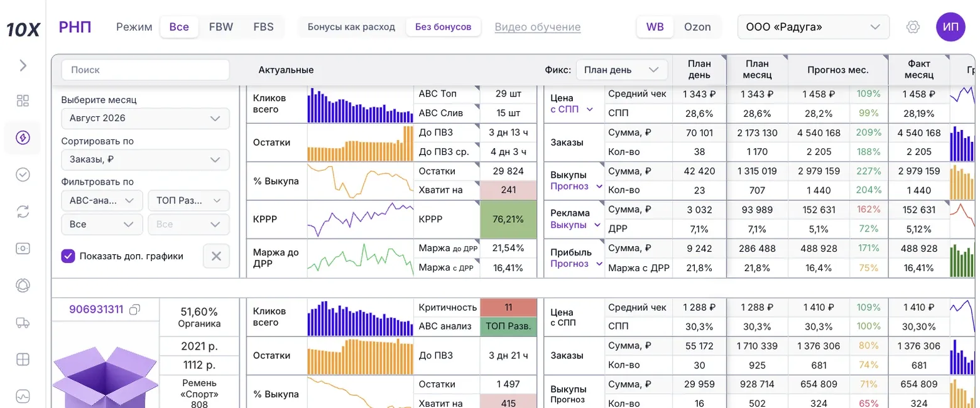
Task: Open the dashboard grid sidebar icon
Action: (23, 101)
